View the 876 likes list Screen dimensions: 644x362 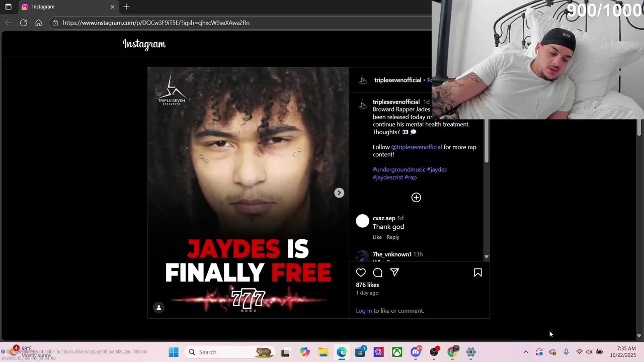coord(368,285)
